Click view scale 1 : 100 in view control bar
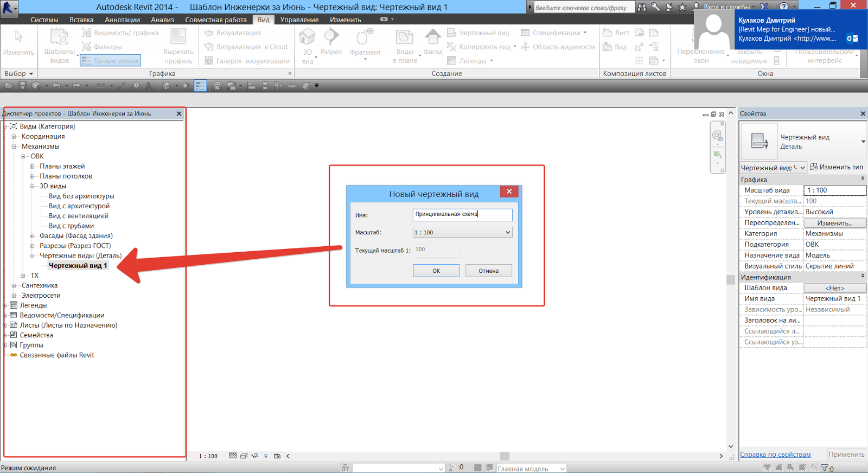 click(208, 456)
